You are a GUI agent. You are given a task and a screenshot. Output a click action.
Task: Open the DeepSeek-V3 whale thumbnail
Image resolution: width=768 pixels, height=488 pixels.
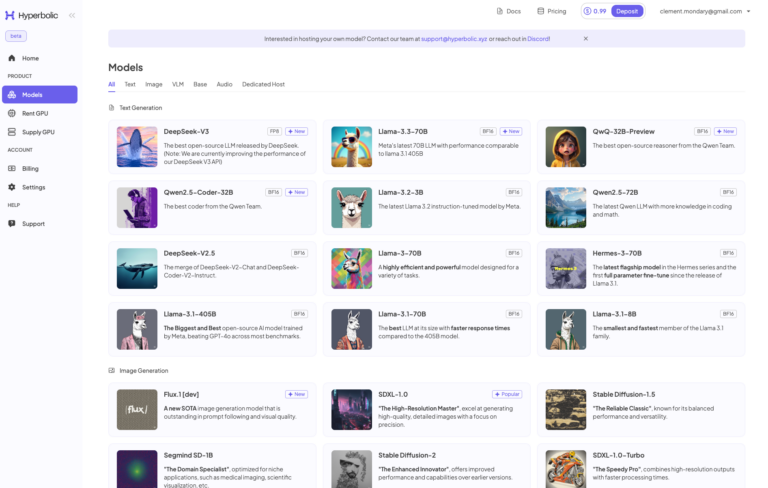[137, 146]
